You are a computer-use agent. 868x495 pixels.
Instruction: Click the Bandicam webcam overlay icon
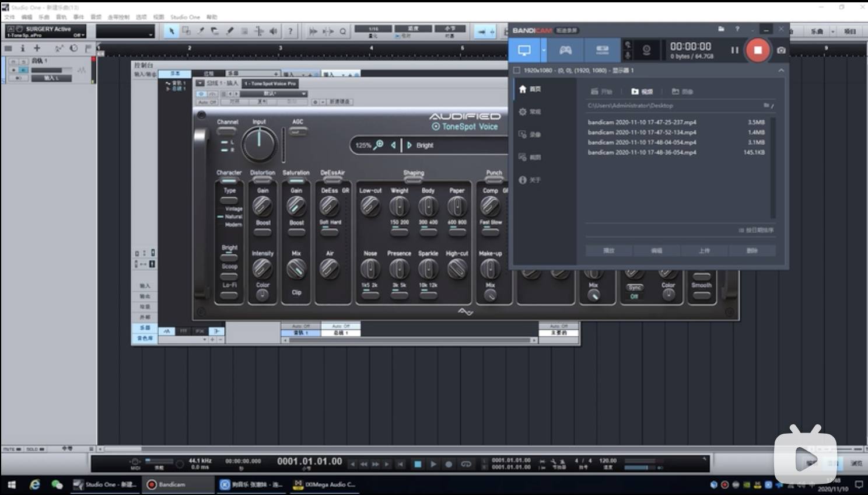pos(646,50)
